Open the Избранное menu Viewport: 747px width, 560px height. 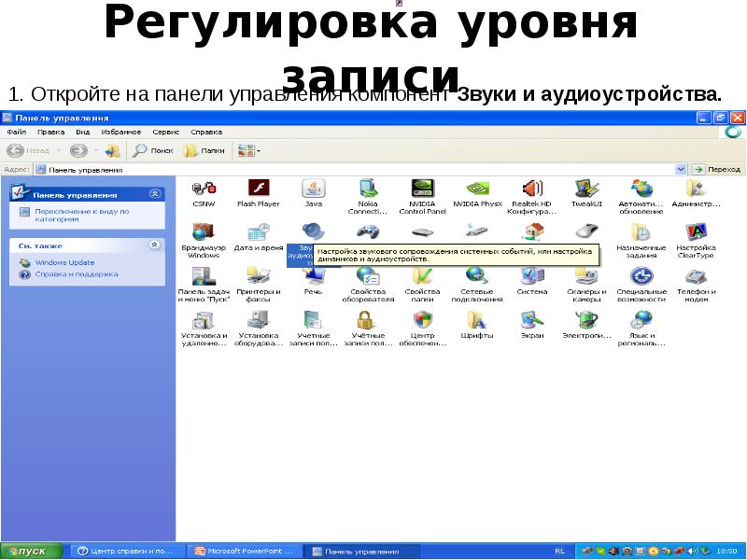[121, 132]
